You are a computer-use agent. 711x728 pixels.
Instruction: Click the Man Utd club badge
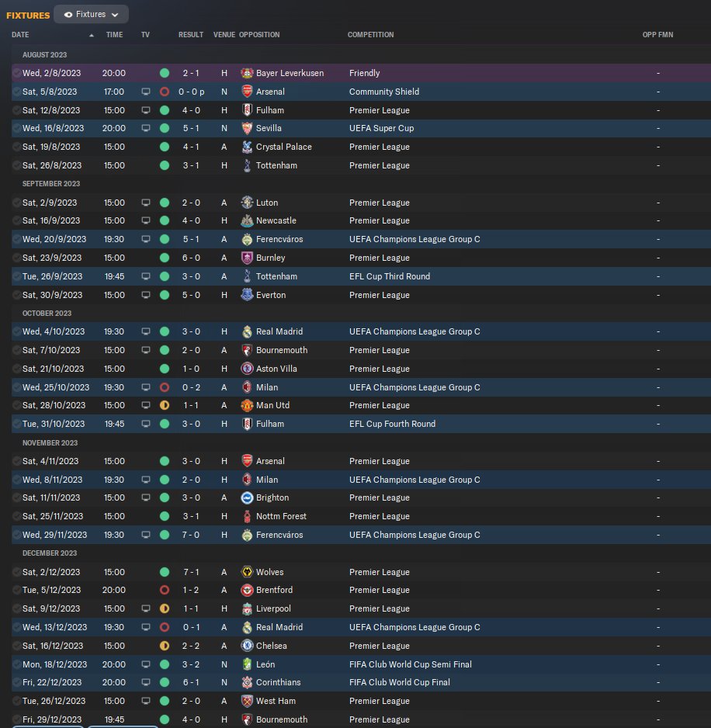[x=247, y=405]
